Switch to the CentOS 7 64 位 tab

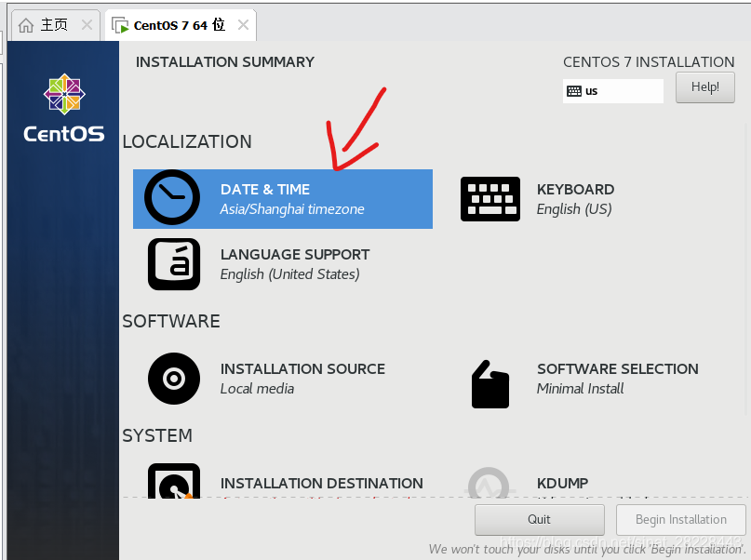point(181,25)
